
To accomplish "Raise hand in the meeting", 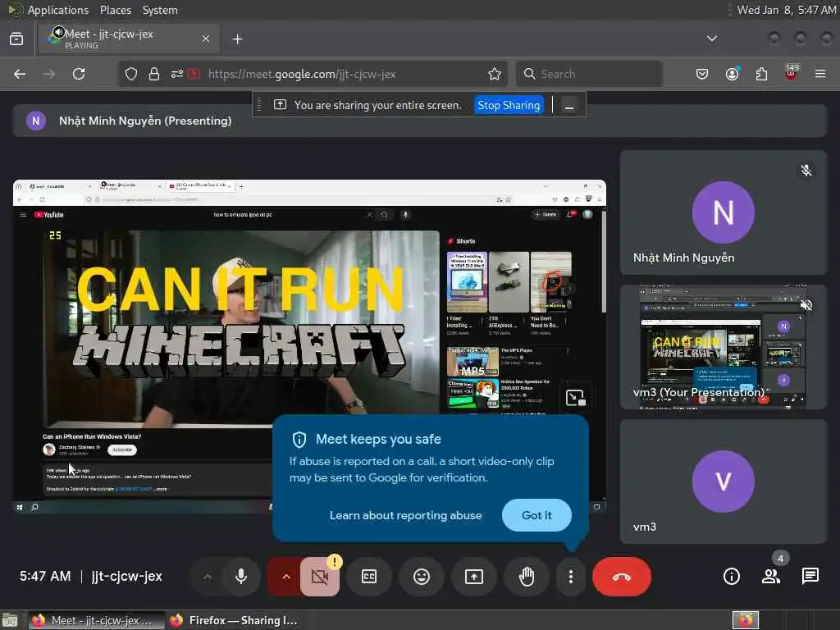I will click(x=527, y=577).
